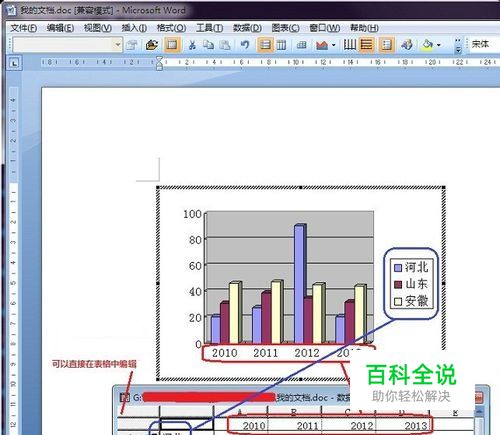Click the chart's top-center resize handle
This screenshot has height=435, width=500.
click(300, 187)
